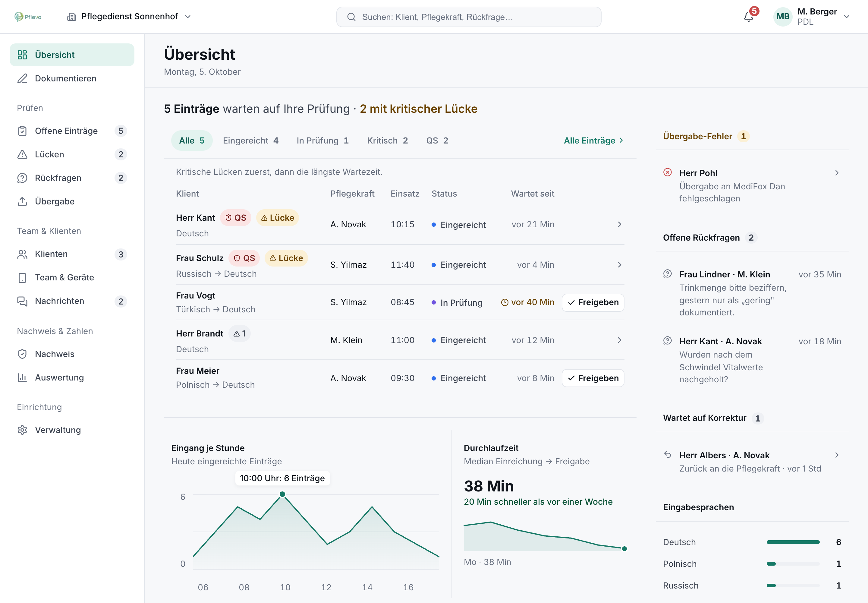868x603 pixels.
Task: Open the Pflegedienst Sonnenhof facility dropdown
Action: point(129,17)
